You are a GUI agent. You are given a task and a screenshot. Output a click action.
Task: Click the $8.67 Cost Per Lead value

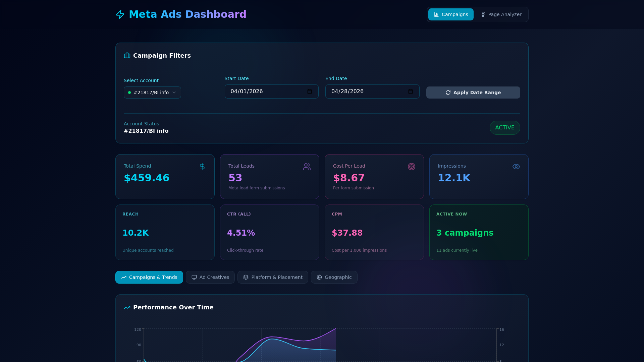pyautogui.click(x=349, y=178)
